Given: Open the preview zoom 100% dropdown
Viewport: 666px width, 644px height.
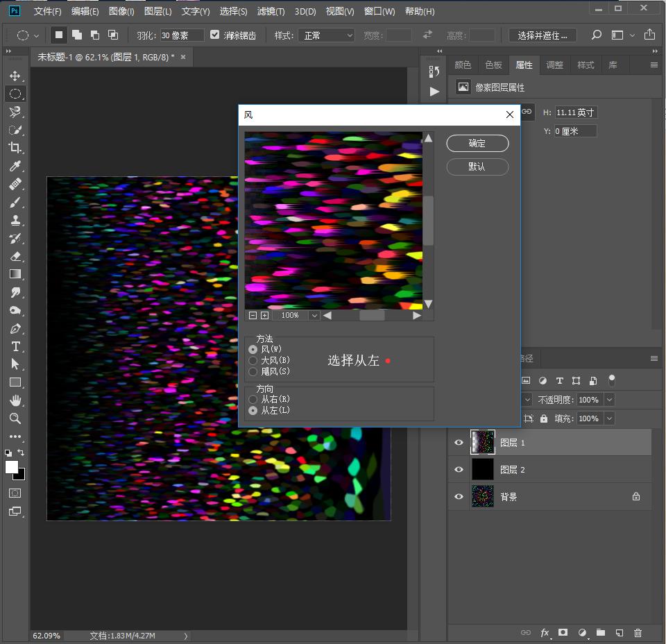Looking at the screenshot, I should click(314, 315).
